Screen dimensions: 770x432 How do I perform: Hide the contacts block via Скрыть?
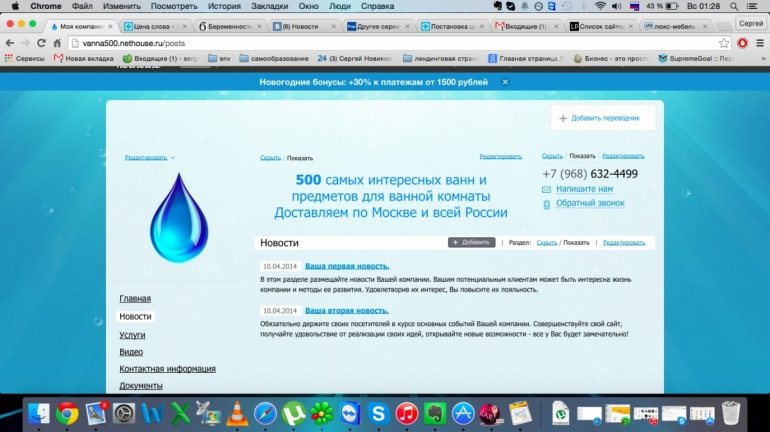point(552,157)
